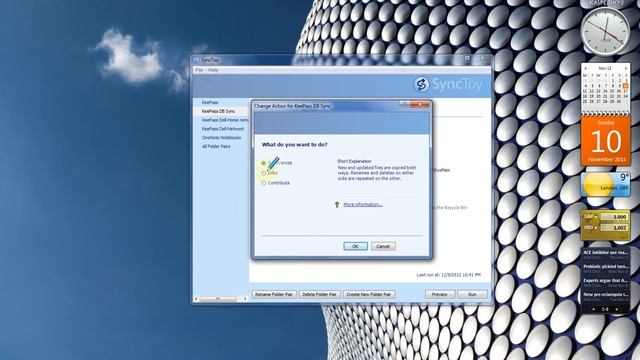The width and height of the screenshot is (640, 360).
Task: Select the KeePass folder pair
Action: (x=210, y=102)
